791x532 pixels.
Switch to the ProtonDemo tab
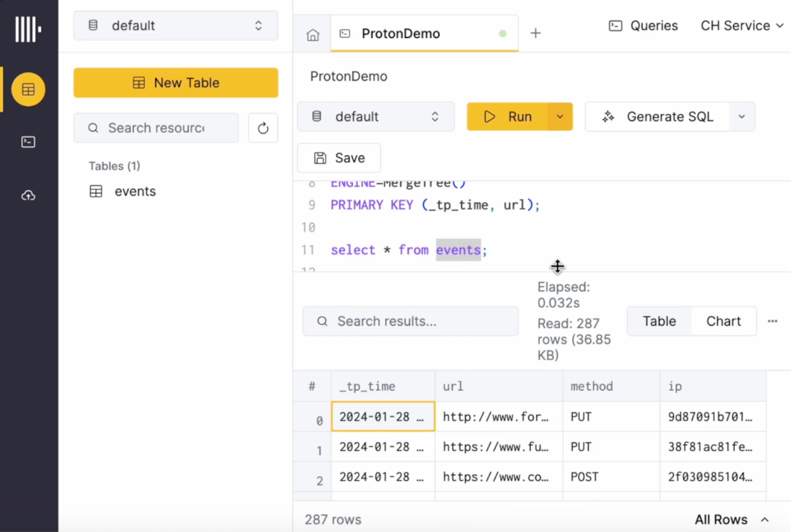(x=424, y=34)
